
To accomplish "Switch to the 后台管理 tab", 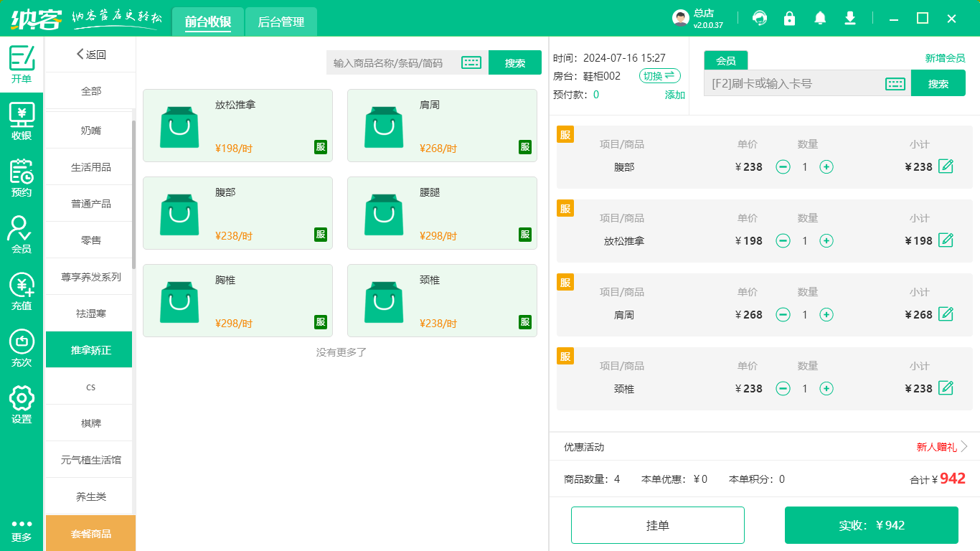I will click(281, 22).
